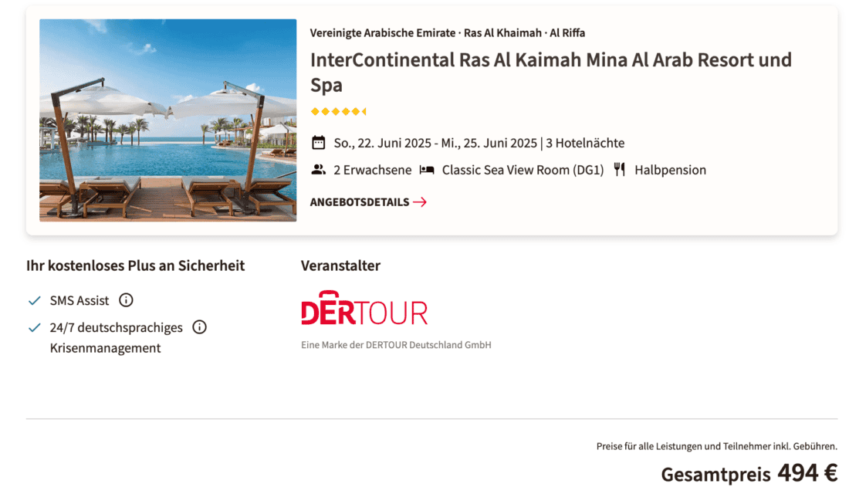Click the location breadcrumb Vereinigte Arabische Emirate
Viewport: 849px width, 504px height.
click(382, 33)
